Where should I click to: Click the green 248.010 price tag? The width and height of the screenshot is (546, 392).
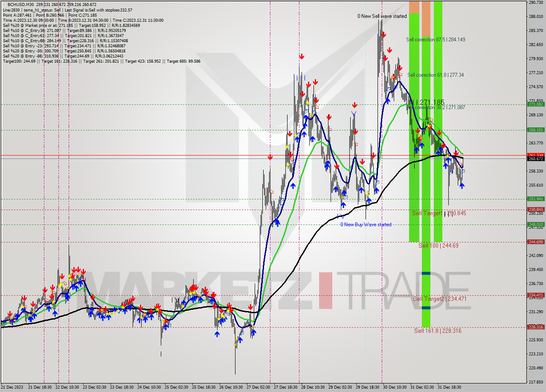(x=536, y=224)
